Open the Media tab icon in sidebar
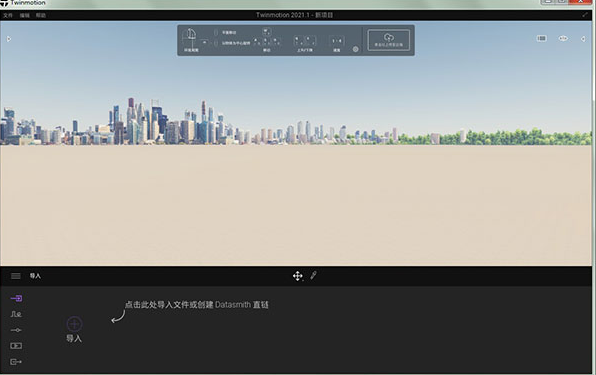Image resolution: width=596 pixels, height=375 pixels. pyautogui.click(x=16, y=346)
